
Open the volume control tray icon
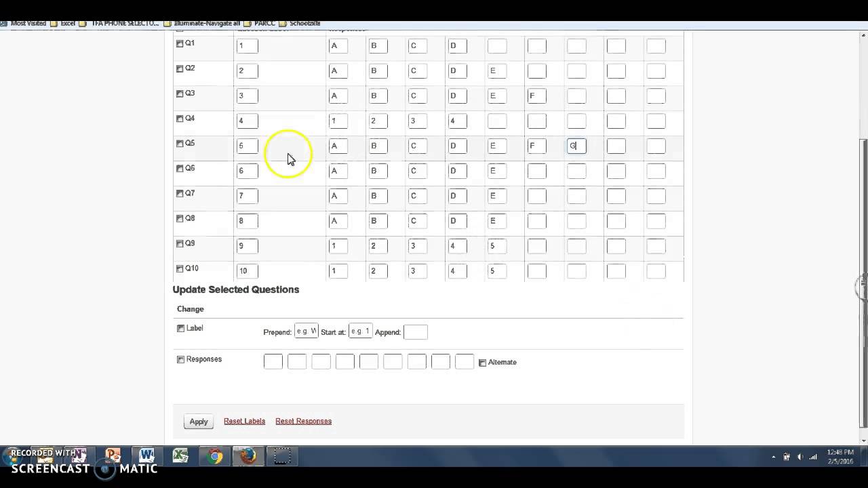pos(800,457)
